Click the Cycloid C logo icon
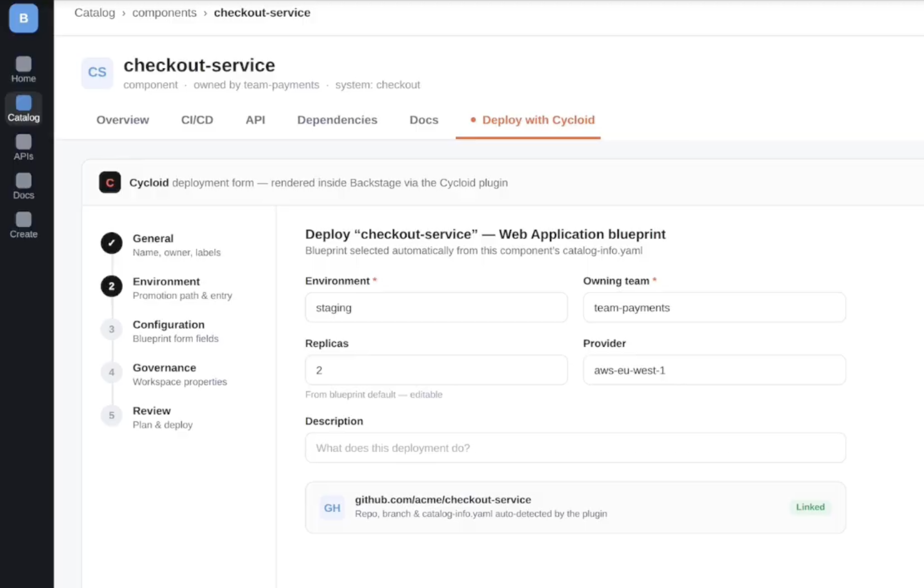The image size is (924, 588). pyautogui.click(x=110, y=182)
